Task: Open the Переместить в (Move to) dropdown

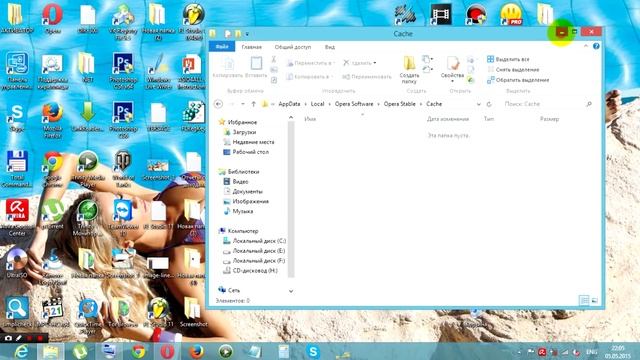Action: (311, 63)
